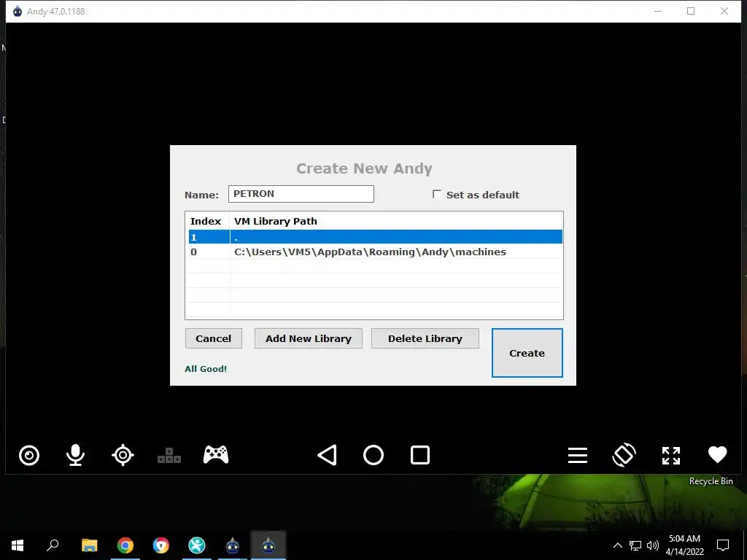The width and height of the screenshot is (747, 560).
Task: Tap the Android home circle button
Action: pos(373,455)
